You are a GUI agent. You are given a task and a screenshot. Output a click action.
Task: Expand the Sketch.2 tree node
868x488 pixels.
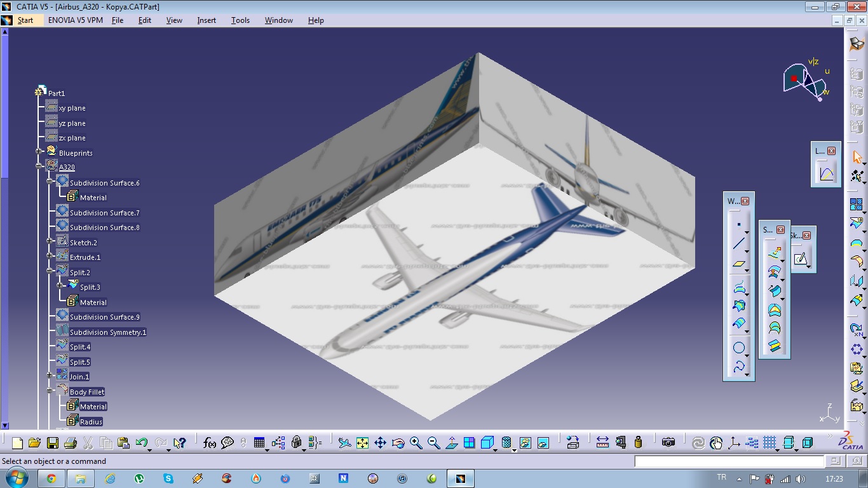[50, 241]
